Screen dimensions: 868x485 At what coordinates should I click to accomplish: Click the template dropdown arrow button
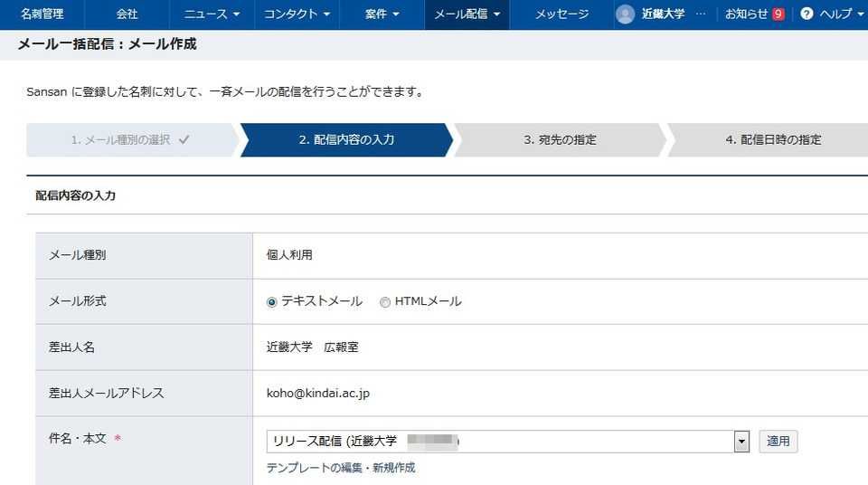pos(741,442)
